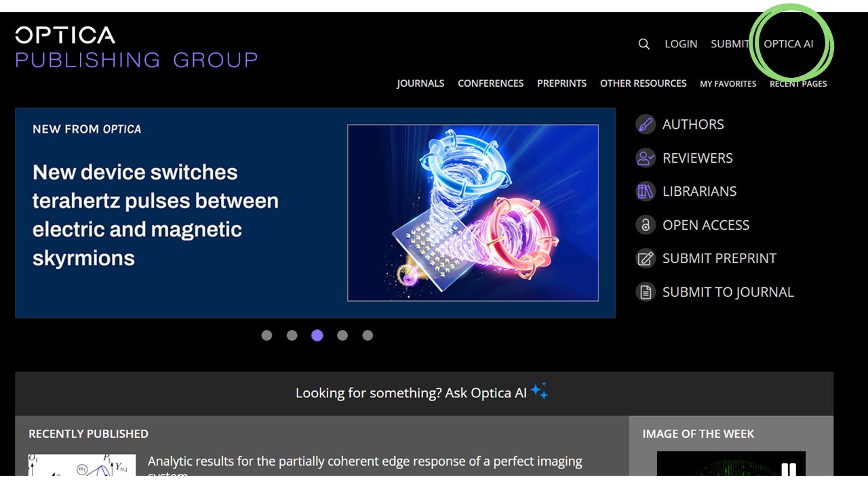Click the Submit to Journal document icon
Viewport: 868px width, 488px height.
point(645,292)
